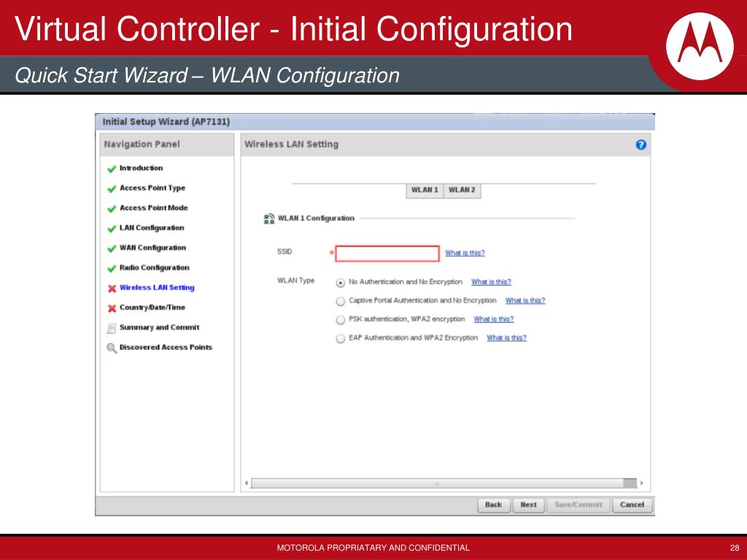Select EAP Authentication and WPA2 Encryption
This screenshot has width=747, height=560.
tap(340, 338)
